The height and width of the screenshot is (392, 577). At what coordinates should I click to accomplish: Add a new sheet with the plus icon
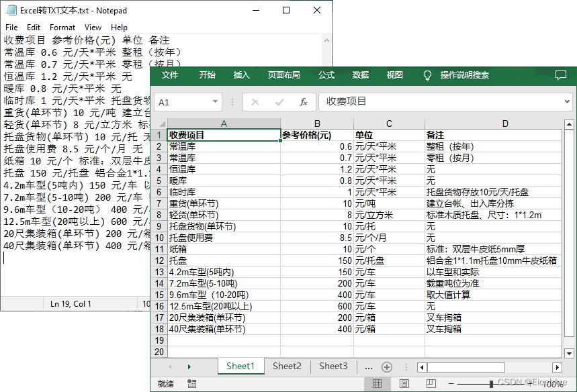coord(387,366)
